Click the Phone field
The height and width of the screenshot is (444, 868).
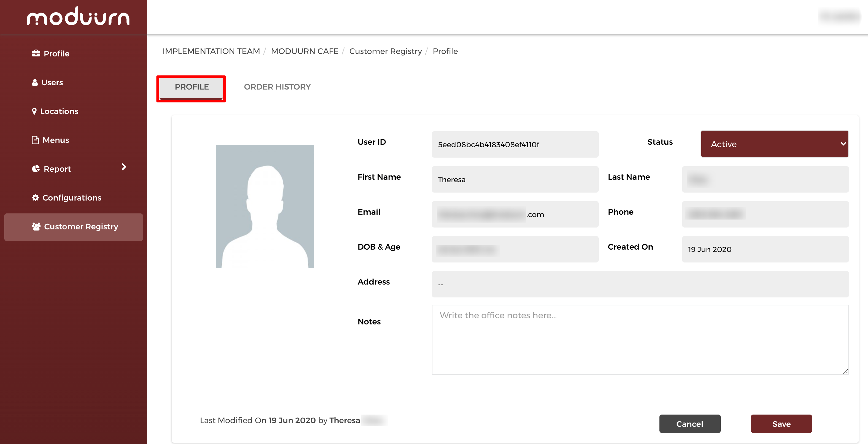click(765, 215)
